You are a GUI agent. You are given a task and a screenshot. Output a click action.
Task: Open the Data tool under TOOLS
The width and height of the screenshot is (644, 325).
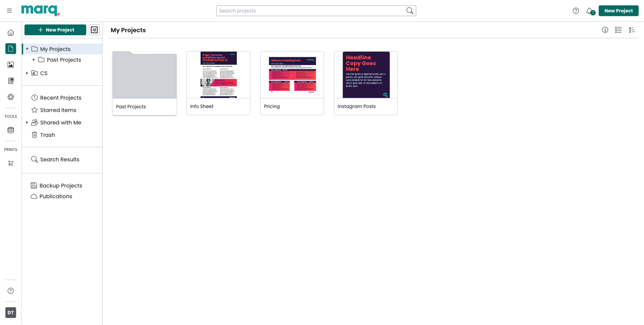tap(10, 130)
